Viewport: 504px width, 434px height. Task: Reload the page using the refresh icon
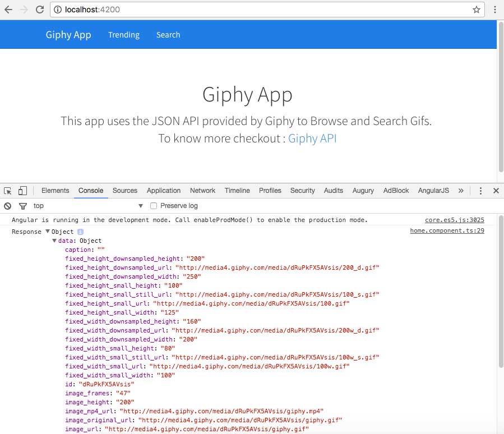point(40,10)
